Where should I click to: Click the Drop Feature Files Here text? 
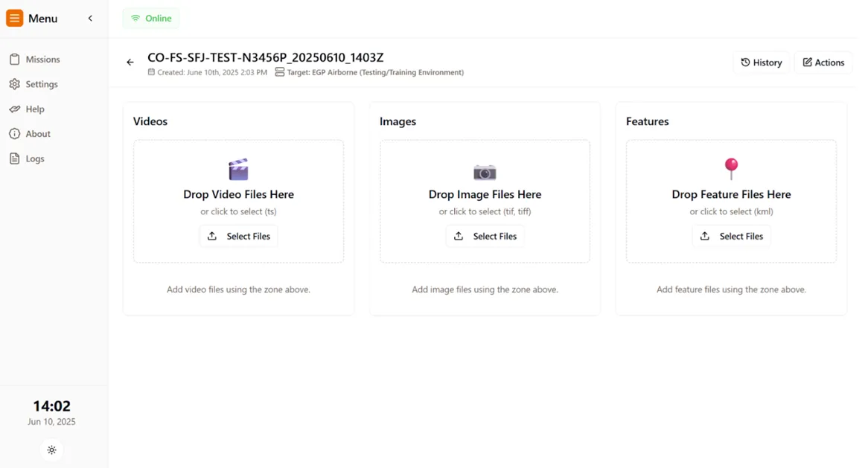pyautogui.click(x=731, y=194)
